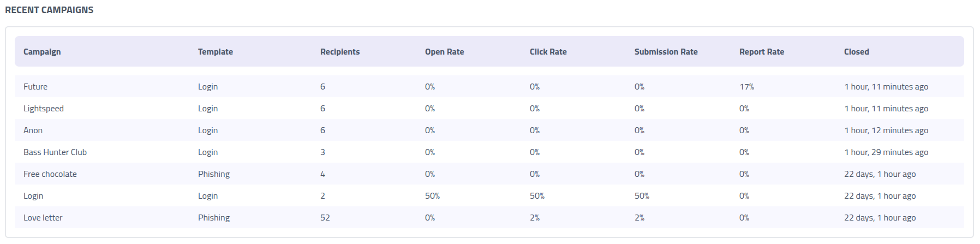Open the Bass Hunter Club campaign
This screenshot has width=980, height=244.
[55, 152]
